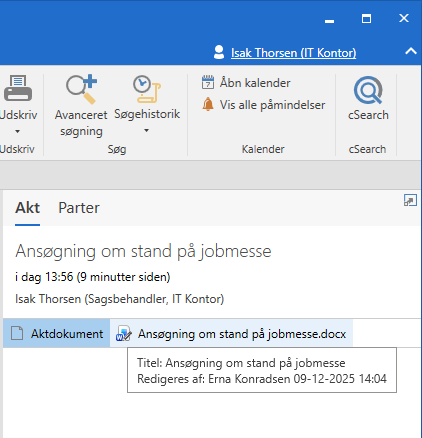Click the Åbn kalender calendar icon
The image size is (422, 438).
208,82
